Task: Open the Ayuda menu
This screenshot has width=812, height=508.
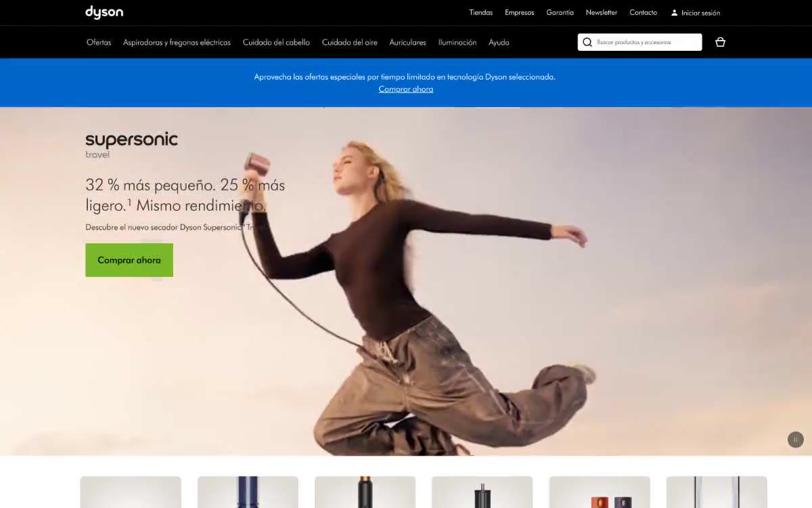Action: [x=499, y=42]
